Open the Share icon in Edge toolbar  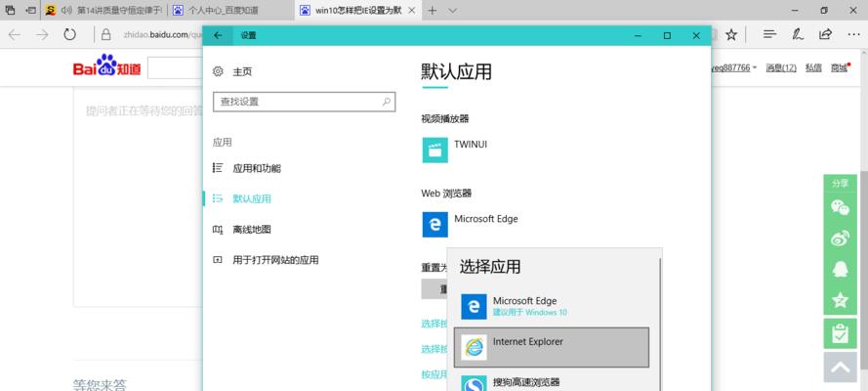825,34
